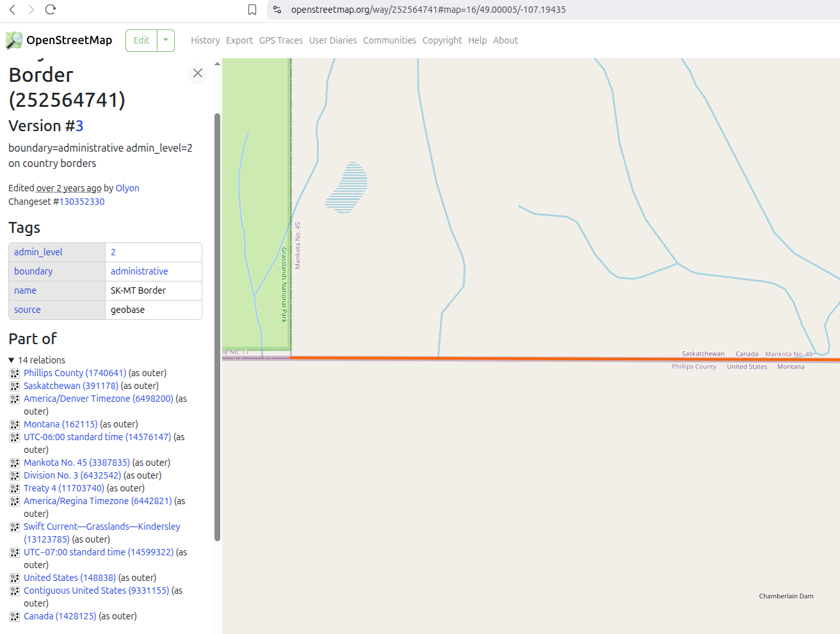Open user Olyon's profile link
Screen dimensions: 840x634
pyautogui.click(x=127, y=188)
